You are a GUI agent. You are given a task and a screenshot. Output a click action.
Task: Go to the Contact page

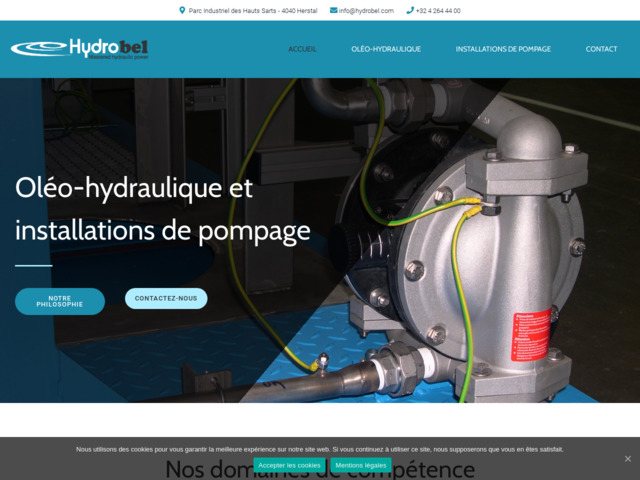pyautogui.click(x=601, y=49)
